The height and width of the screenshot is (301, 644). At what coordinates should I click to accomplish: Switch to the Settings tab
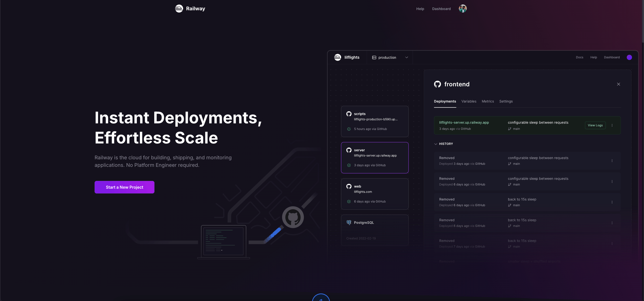coord(506,101)
